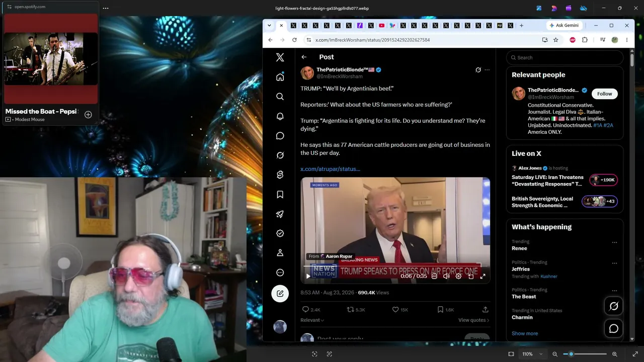Click the share icon under the post
Viewport: 644px width, 362px height.
(486, 310)
